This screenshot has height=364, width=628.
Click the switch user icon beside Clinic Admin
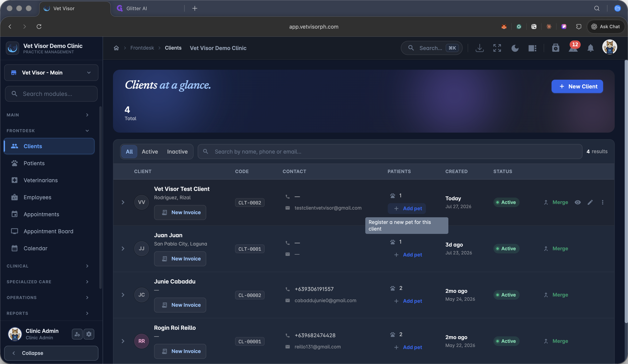tap(77, 334)
